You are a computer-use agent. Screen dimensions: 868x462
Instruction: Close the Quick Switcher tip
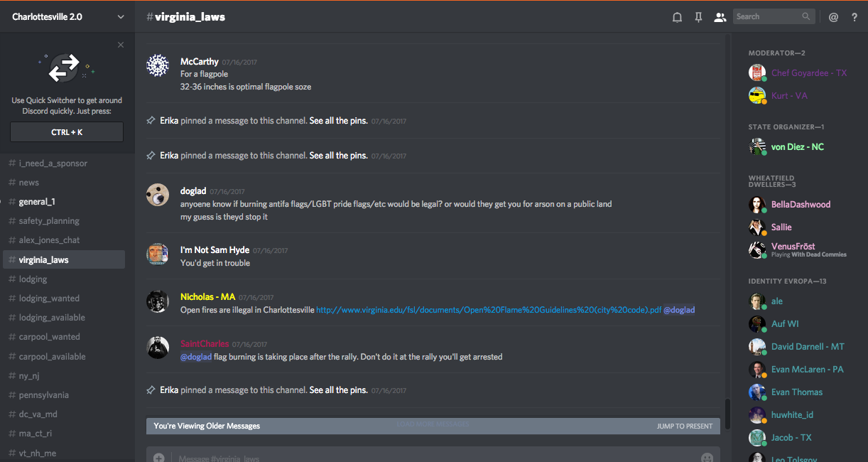pyautogui.click(x=121, y=45)
